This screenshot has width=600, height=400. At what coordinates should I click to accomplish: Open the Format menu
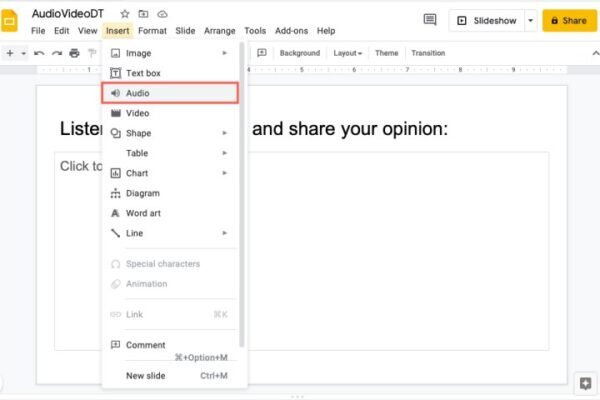(x=152, y=31)
